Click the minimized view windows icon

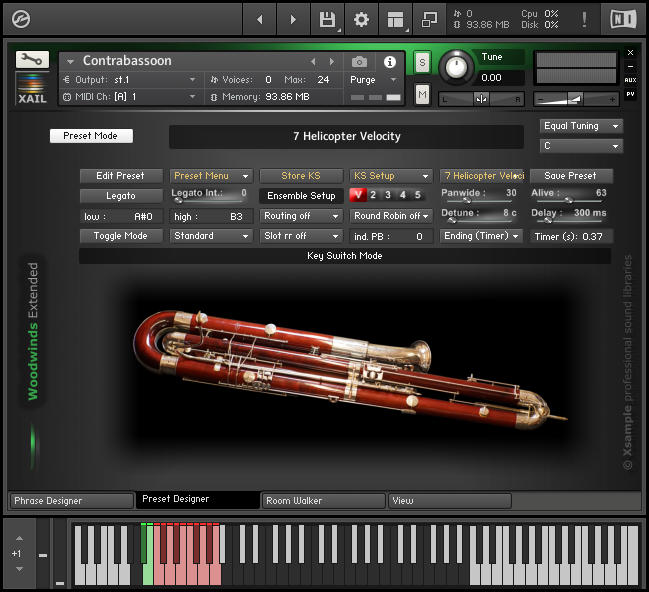click(x=429, y=19)
